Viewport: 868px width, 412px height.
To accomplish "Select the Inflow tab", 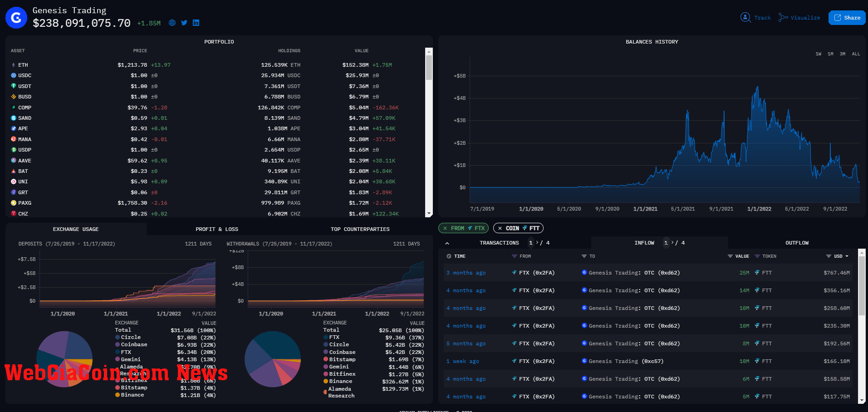I will click(644, 243).
